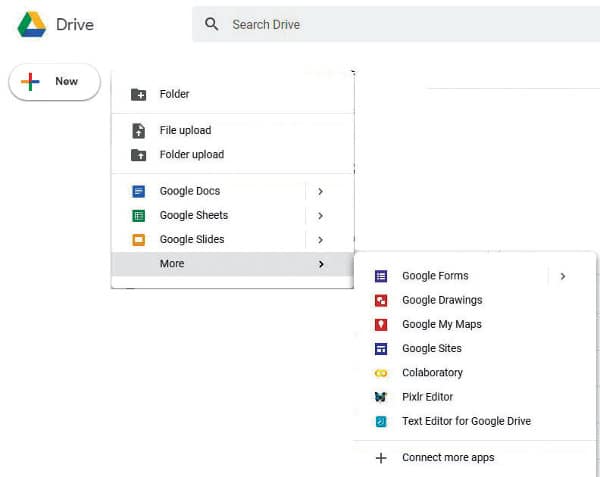
Task: Click the Google Sites icon
Action: pyautogui.click(x=381, y=349)
